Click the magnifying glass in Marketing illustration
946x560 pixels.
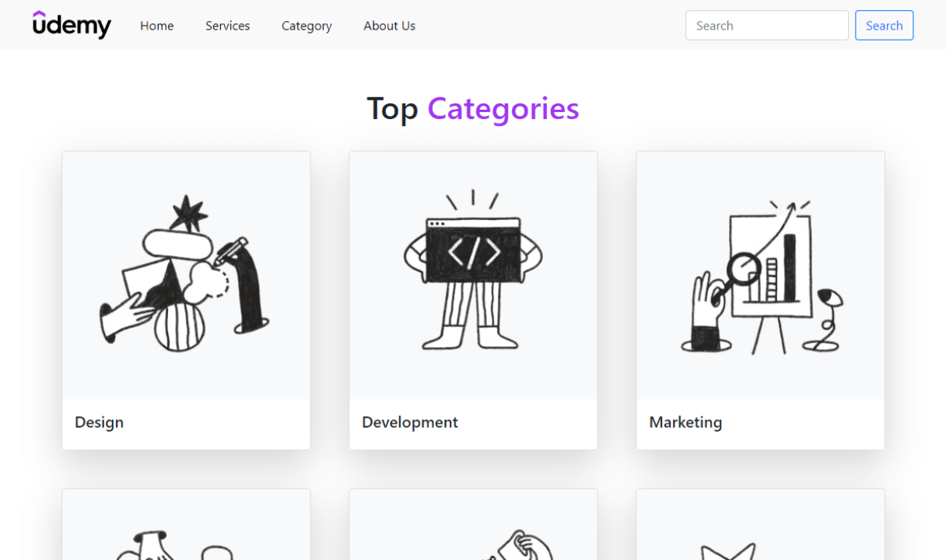point(743,270)
